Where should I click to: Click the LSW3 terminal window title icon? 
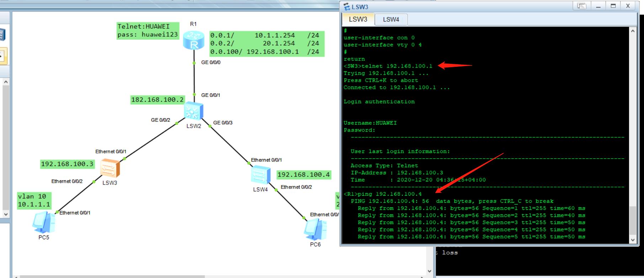(347, 7)
